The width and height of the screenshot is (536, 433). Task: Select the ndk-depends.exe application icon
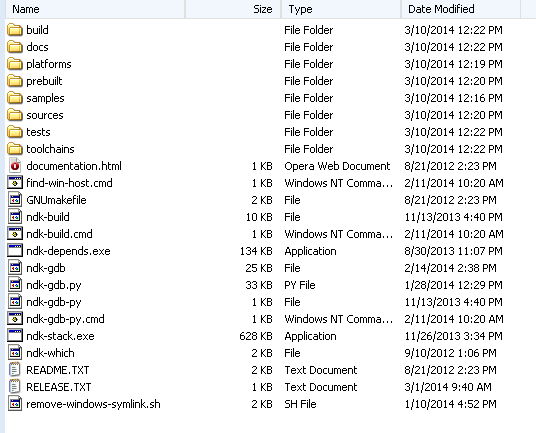[x=15, y=251]
